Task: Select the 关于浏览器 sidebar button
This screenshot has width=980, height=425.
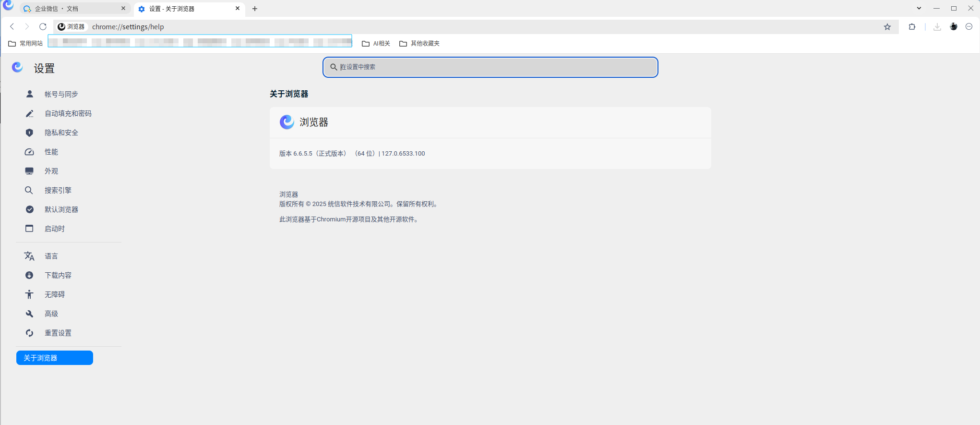Action: click(55, 358)
